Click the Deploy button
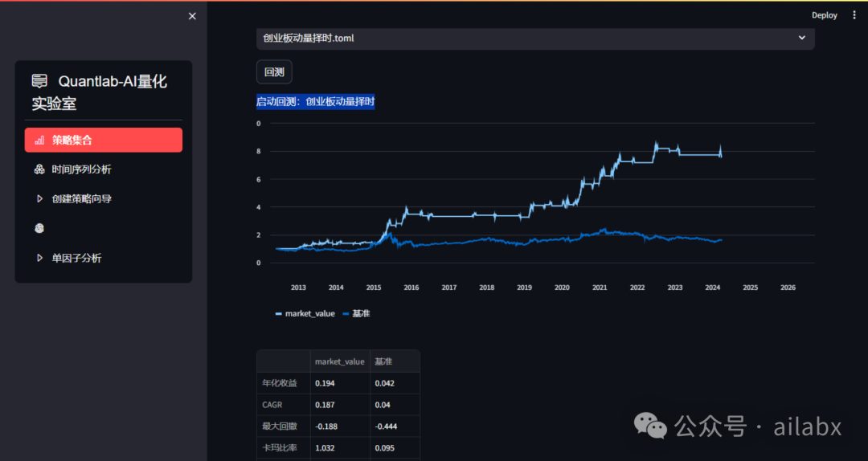Image resolution: width=868 pixels, height=461 pixels. 825,15
